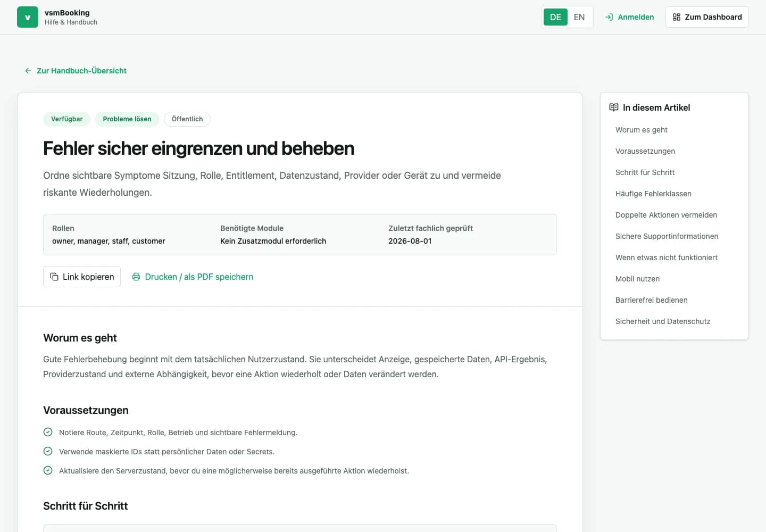Viewport: 766px width, 532px height.
Task: Click the vsmBooking logo icon
Action: [28, 17]
